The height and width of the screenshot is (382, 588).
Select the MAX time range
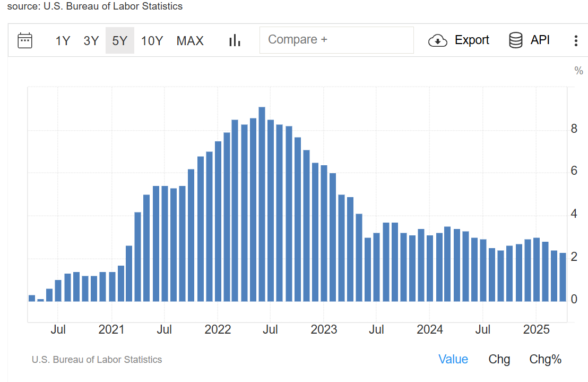190,40
